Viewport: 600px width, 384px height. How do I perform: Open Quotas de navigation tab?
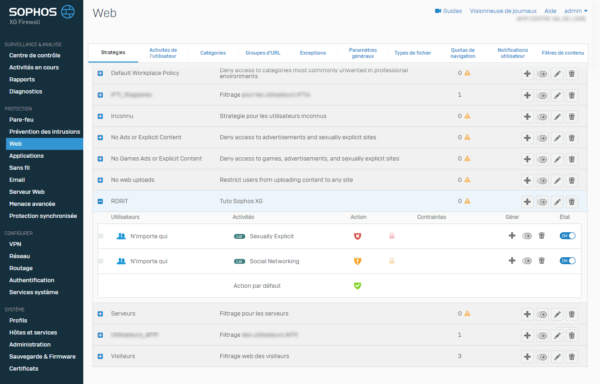coord(463,53)
